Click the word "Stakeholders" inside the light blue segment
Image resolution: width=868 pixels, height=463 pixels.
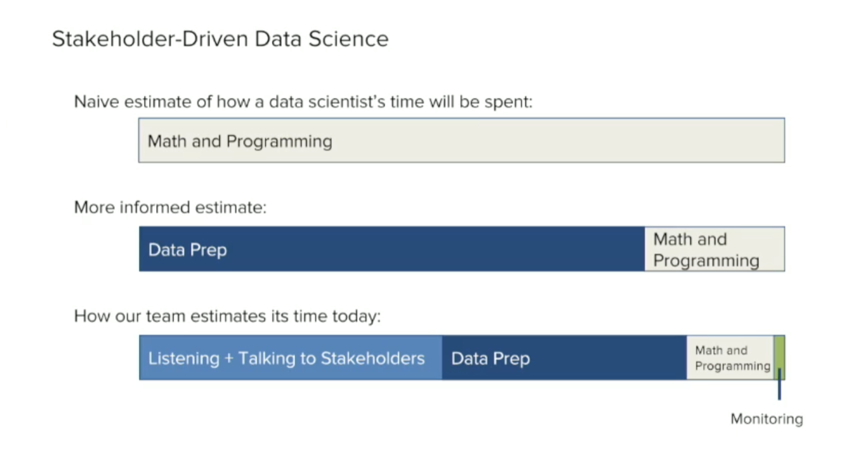372,358
